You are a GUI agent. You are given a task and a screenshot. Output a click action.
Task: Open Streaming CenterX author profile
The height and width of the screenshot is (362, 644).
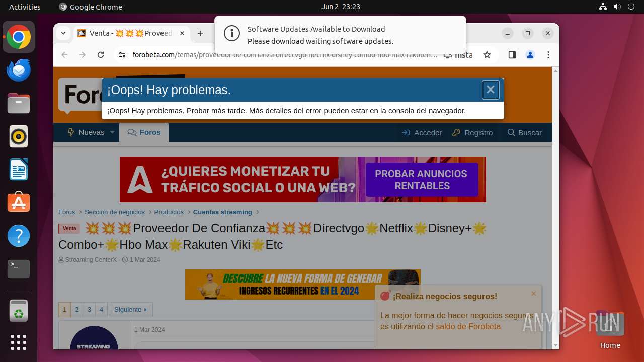click(x=91, y=260)
